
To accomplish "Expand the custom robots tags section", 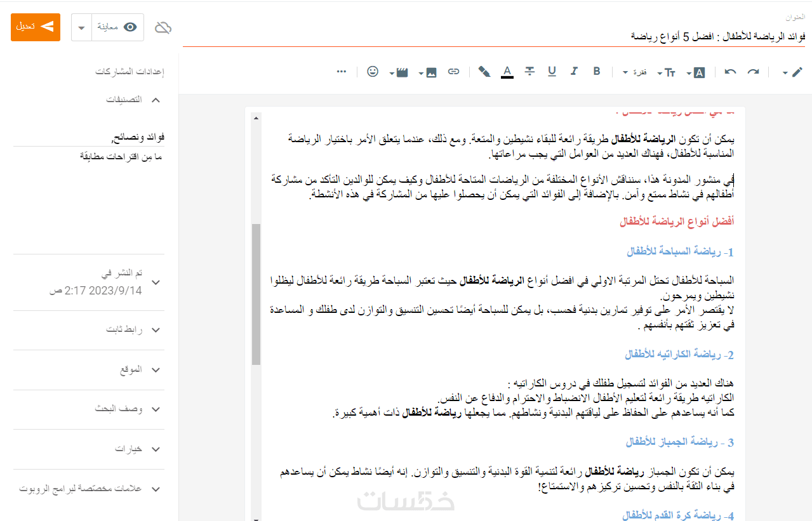I will 156,489.
